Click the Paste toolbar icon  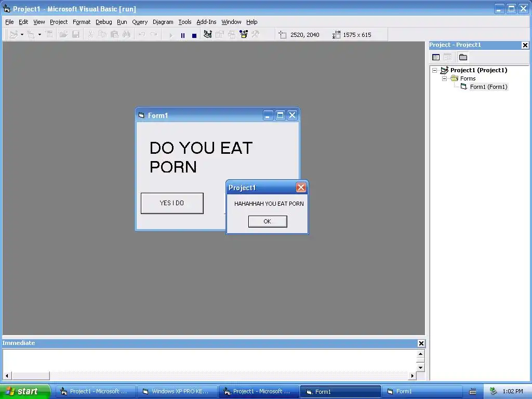[115, 35]
